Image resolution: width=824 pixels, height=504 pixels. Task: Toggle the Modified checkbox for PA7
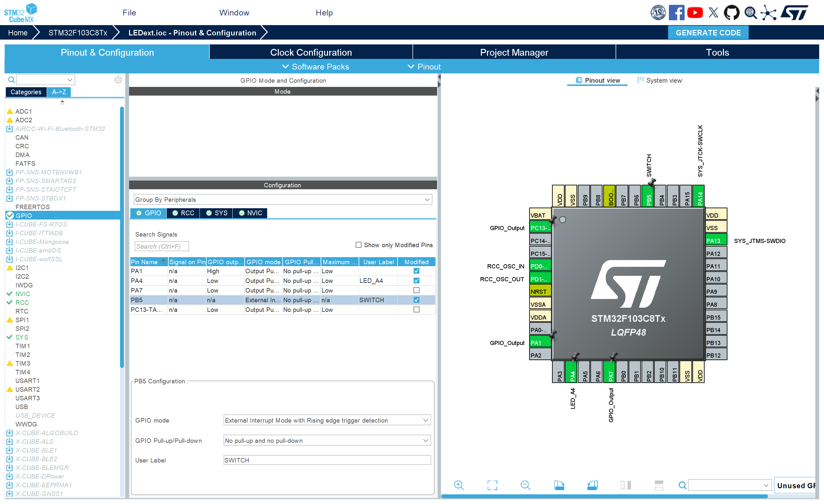pyautogui.click(x=417, y=290)
